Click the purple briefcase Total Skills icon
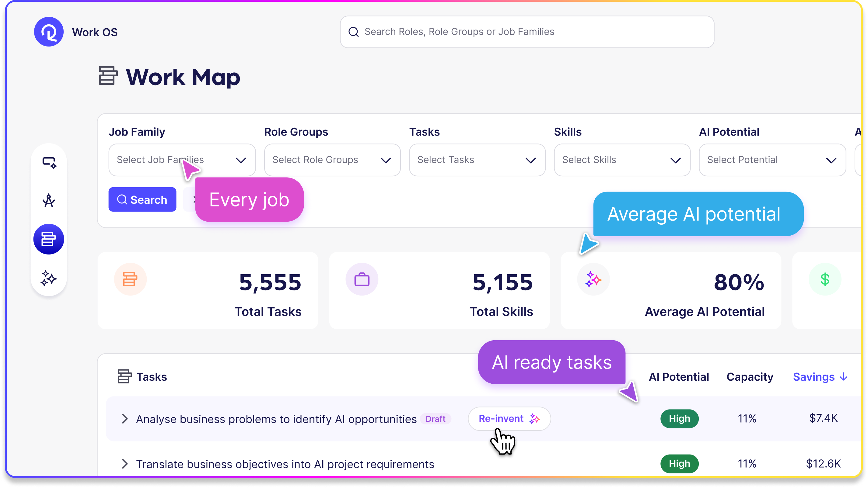The height and width of the screenshot is (488, 868). click(x=362, y=279)
